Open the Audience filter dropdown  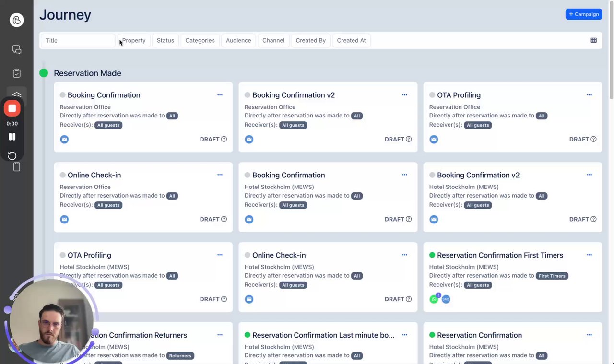click(x=238, y=40)
